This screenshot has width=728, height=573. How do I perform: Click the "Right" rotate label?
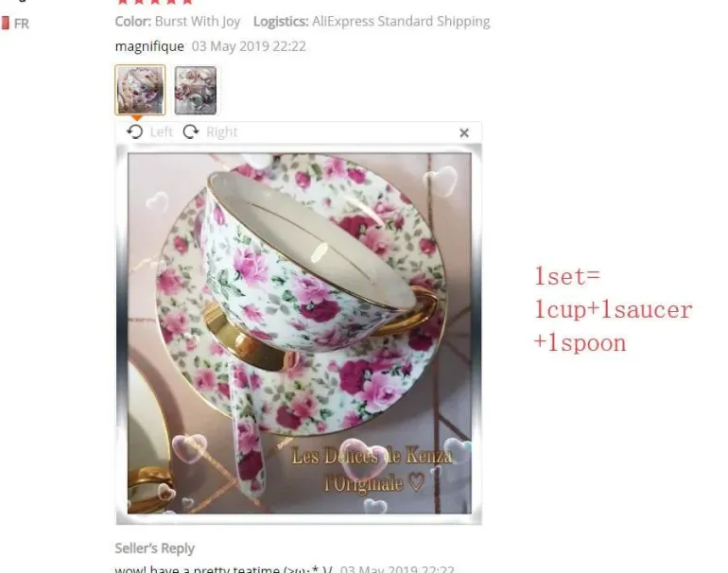click(221, 132)
